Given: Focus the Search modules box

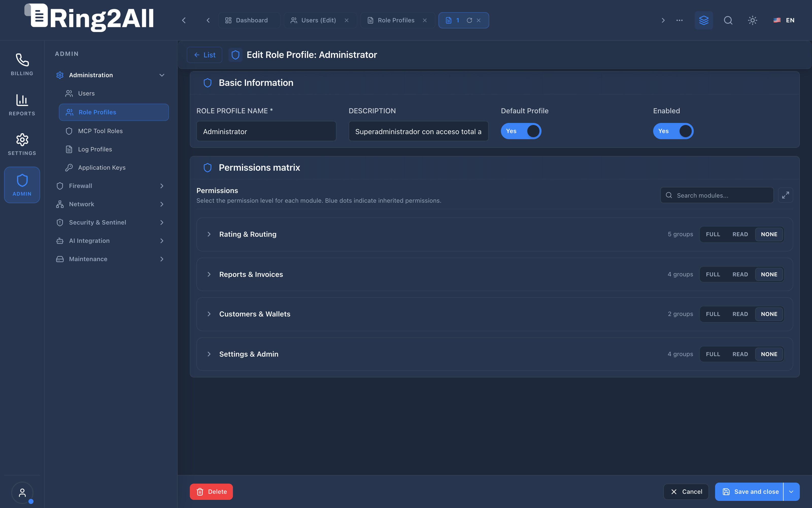Looking at the screenshot, I should 717,195.
